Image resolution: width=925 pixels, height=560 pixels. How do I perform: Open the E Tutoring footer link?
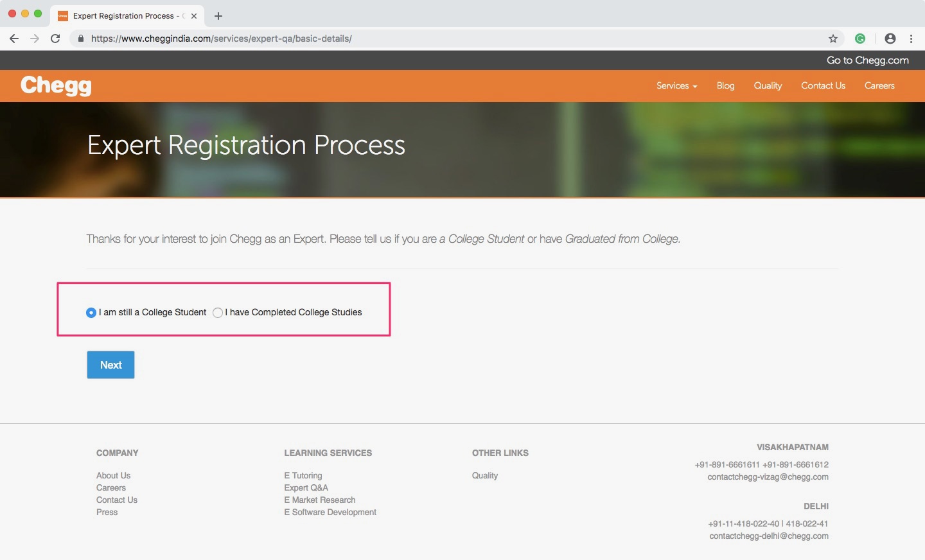coord(303,476)
